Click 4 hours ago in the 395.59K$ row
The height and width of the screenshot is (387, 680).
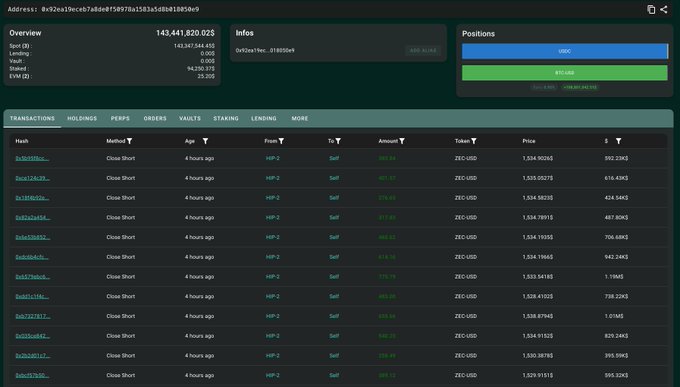[x=199, y=356]
